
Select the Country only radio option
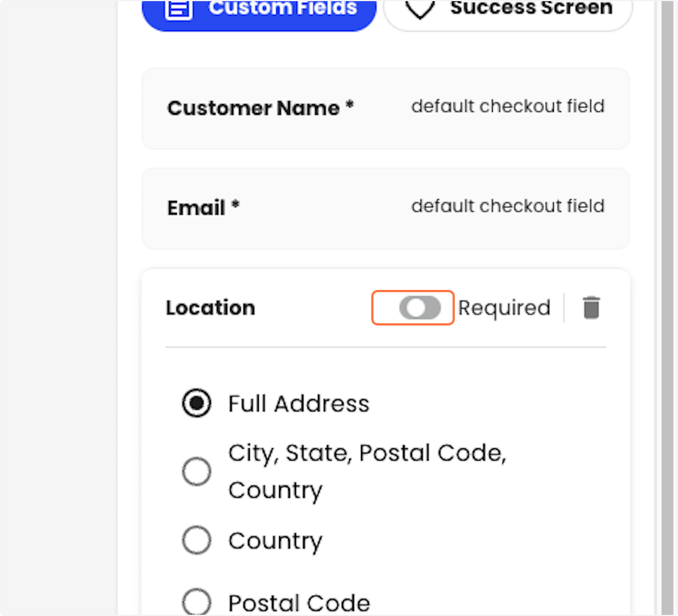point(197,540)
